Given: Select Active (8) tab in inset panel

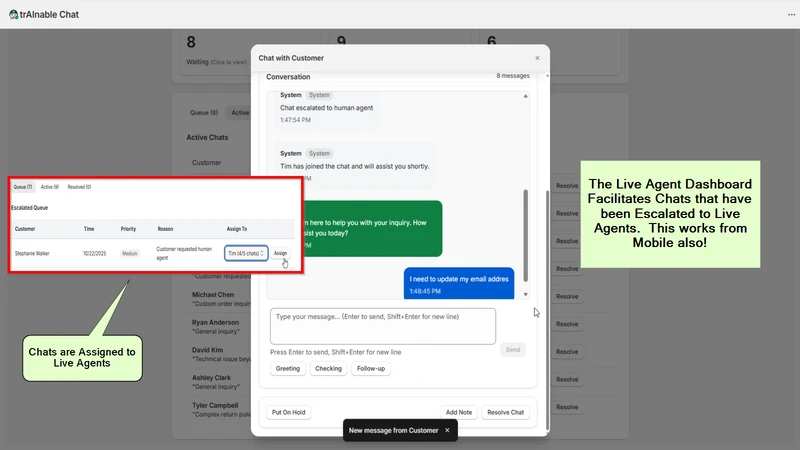Looking at the screenshot, I should (x=50, y=187).
